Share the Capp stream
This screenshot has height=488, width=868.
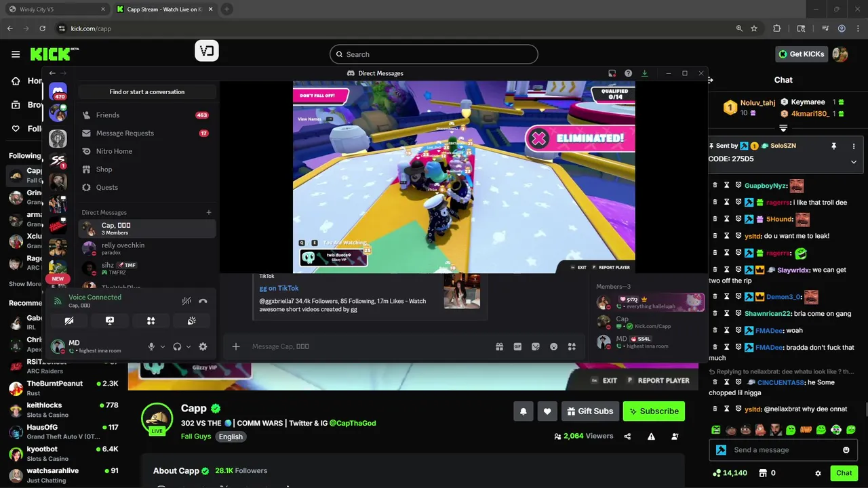click(627, 436)
